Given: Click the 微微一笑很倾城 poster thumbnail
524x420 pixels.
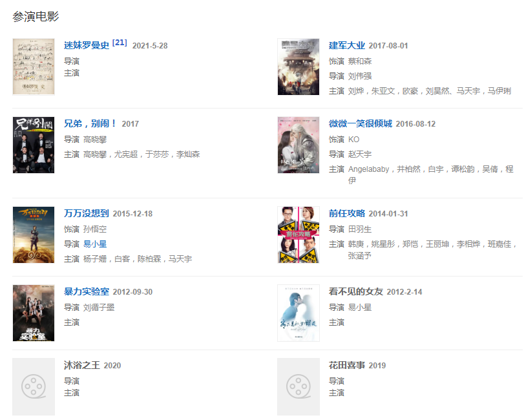Looking at the screenshot, I should point(299,145).
